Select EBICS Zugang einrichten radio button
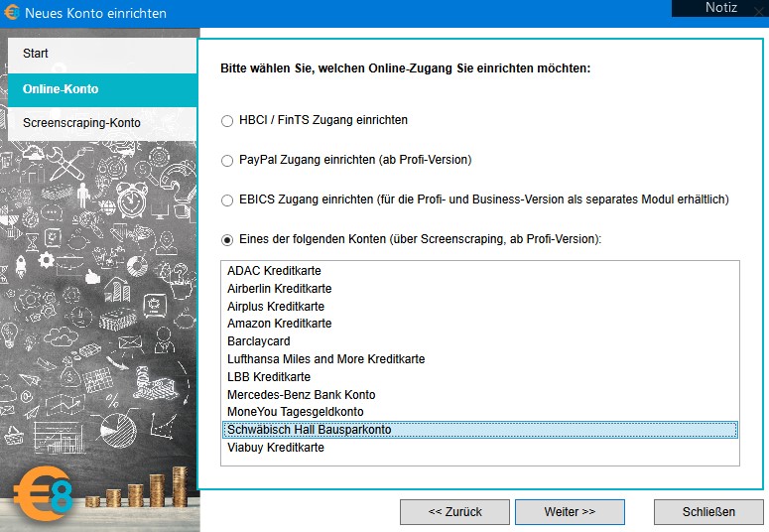769x532 pixels. (227, 200)
